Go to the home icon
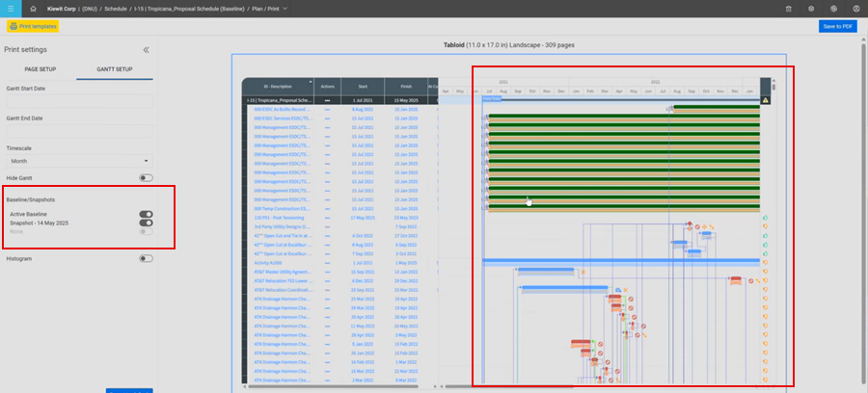 pyautogui.click(x=33, y=9)
